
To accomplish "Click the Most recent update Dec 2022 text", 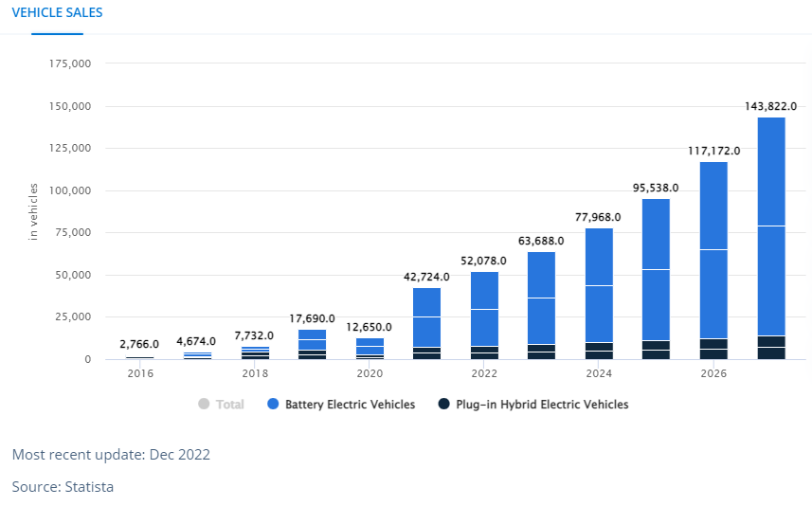I will click(x=111, y=455).
